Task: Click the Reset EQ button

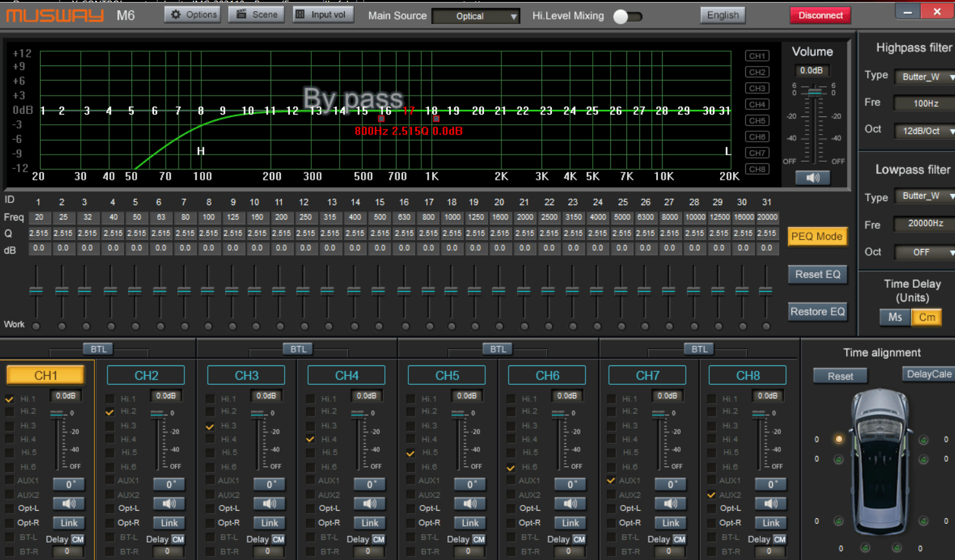Action: [817, 275]
